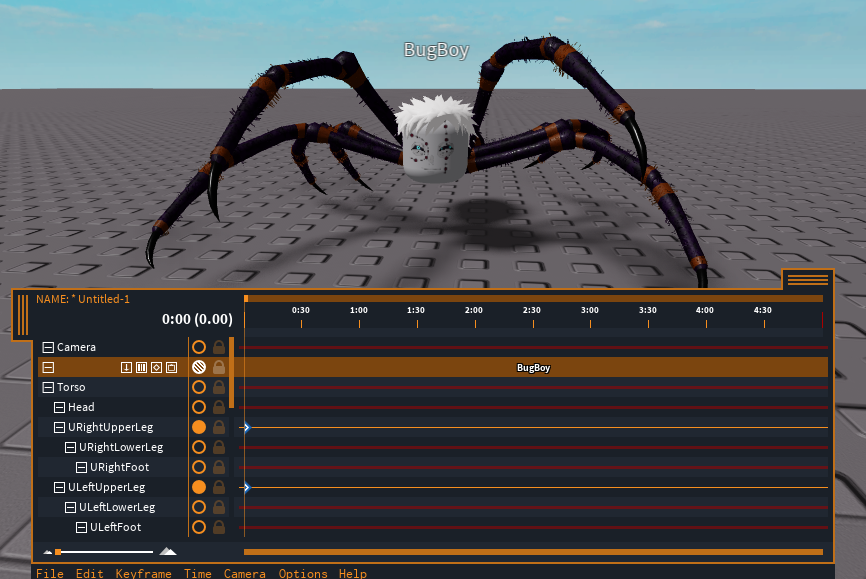866x579 pixels.
Task: Select the ULeftFoot track label
Action: 115,527
